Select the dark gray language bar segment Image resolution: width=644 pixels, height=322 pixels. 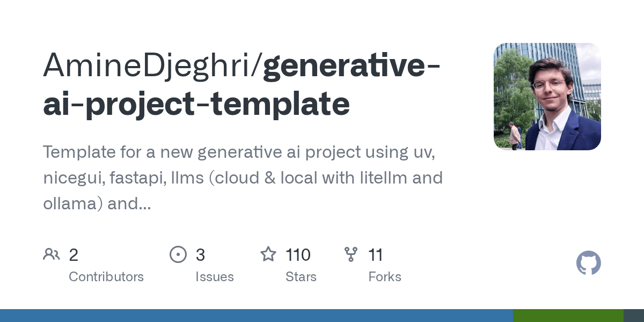(x=634, y=316)
